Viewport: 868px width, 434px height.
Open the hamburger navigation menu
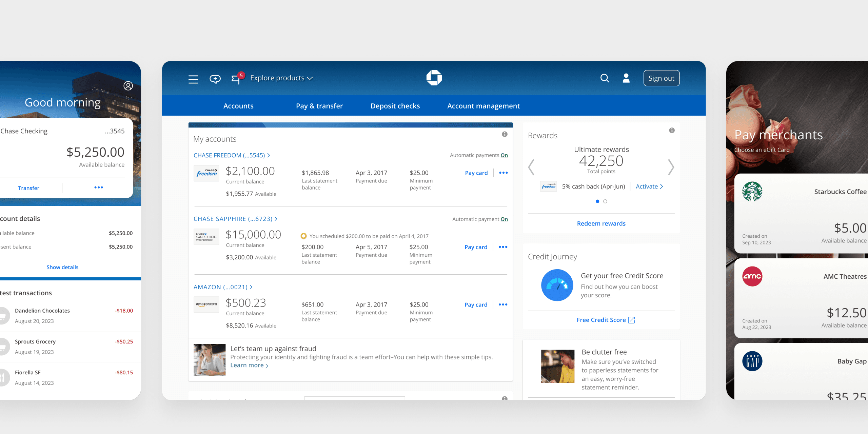point(193,79)
